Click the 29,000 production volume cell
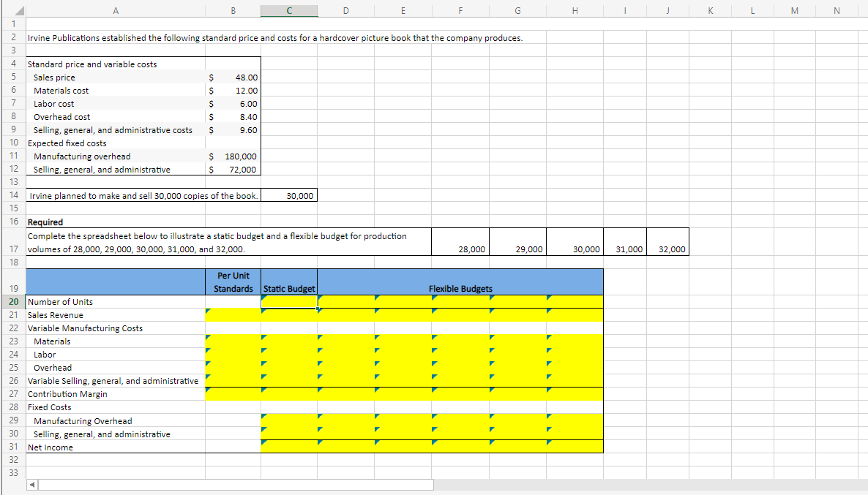 coord(517,242)
